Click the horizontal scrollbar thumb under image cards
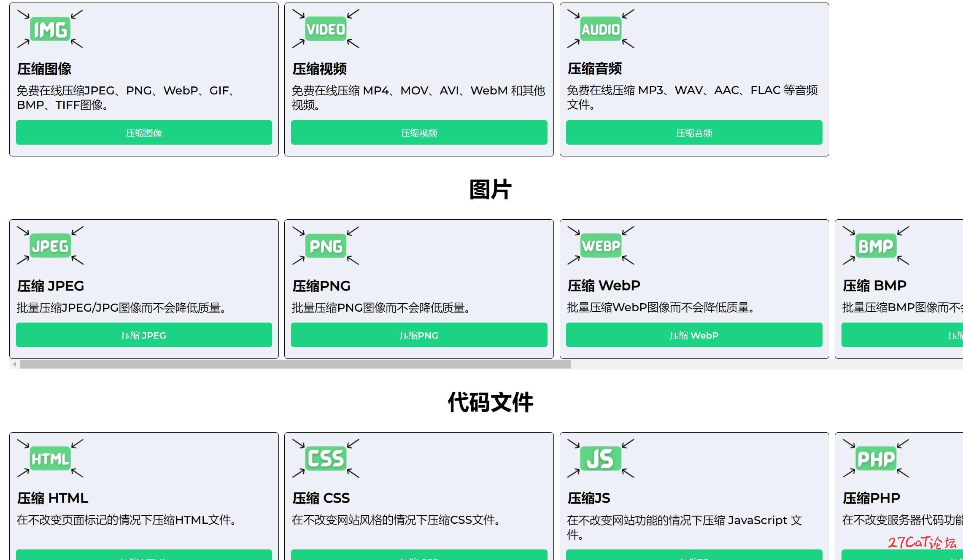This screenshot has height=560, width=963. point(295,364)
